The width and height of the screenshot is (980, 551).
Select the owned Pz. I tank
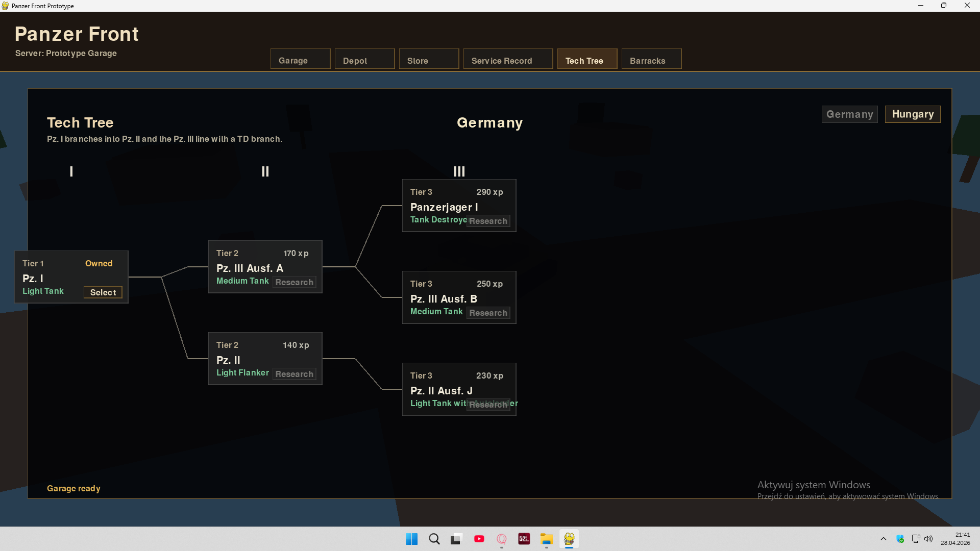pyautogui.click(x=103, y=292)
